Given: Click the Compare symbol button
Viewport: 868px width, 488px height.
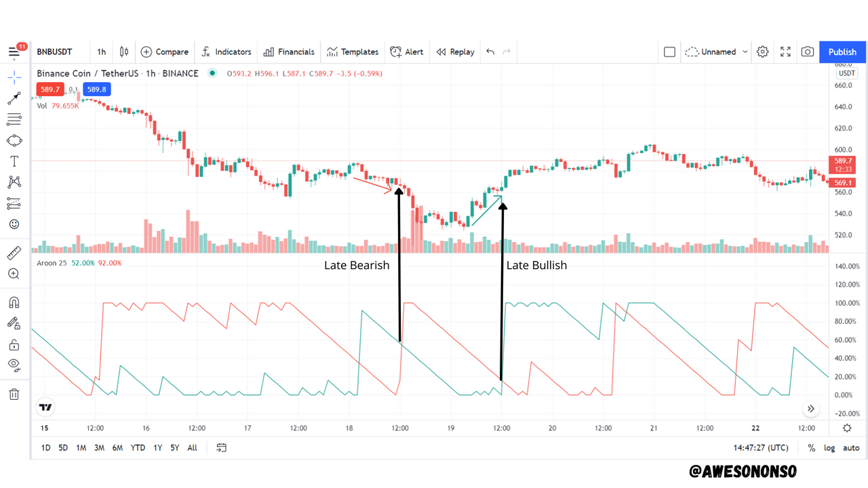Looking at the screenshot, I should pos(164,52).
